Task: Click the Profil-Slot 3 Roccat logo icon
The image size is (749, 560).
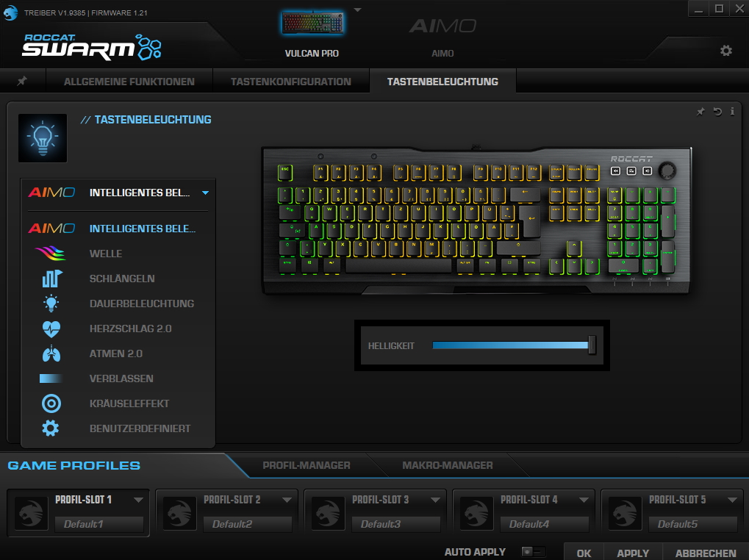Action: 328,513
